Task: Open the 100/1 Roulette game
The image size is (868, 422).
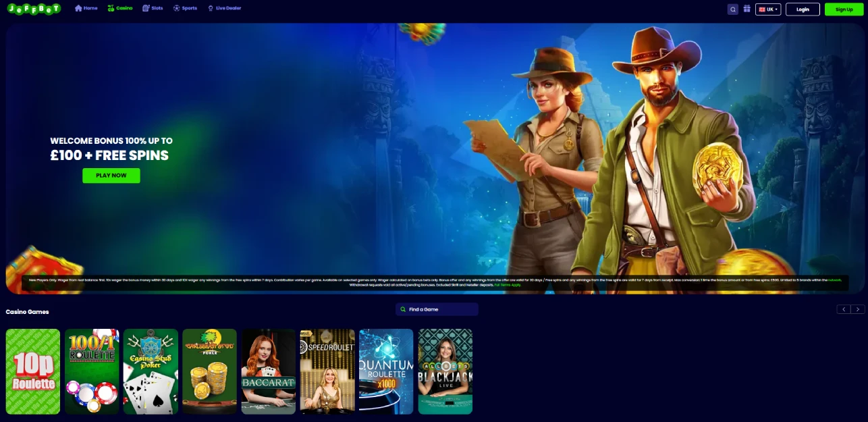Action: [x=92, y=371]
